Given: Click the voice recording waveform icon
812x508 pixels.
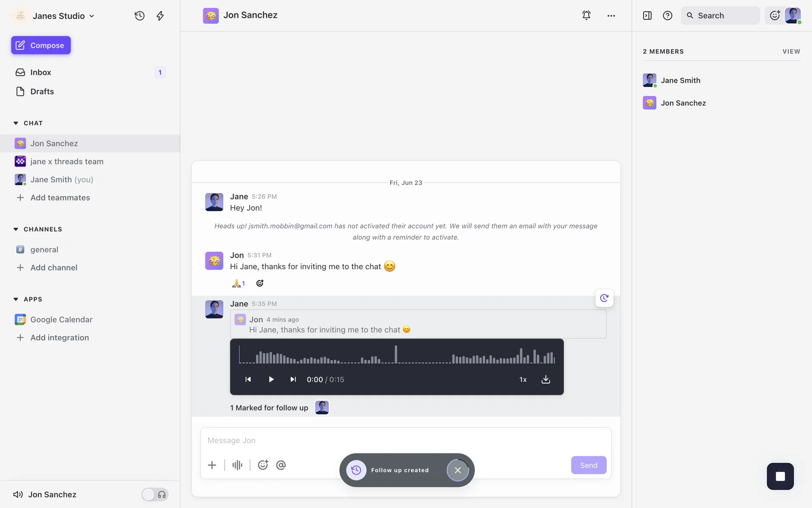Looking at the screenshot, I should (x=237, y=465).
